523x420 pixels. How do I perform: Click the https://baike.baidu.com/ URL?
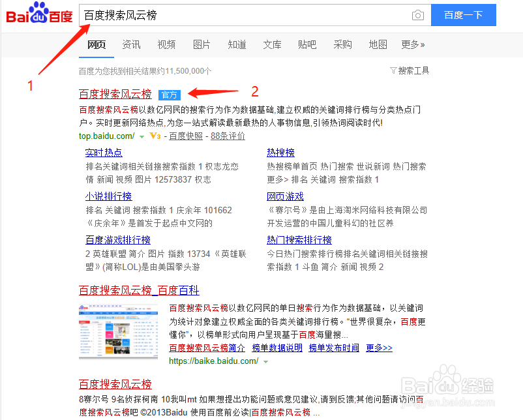pos(214,361)
